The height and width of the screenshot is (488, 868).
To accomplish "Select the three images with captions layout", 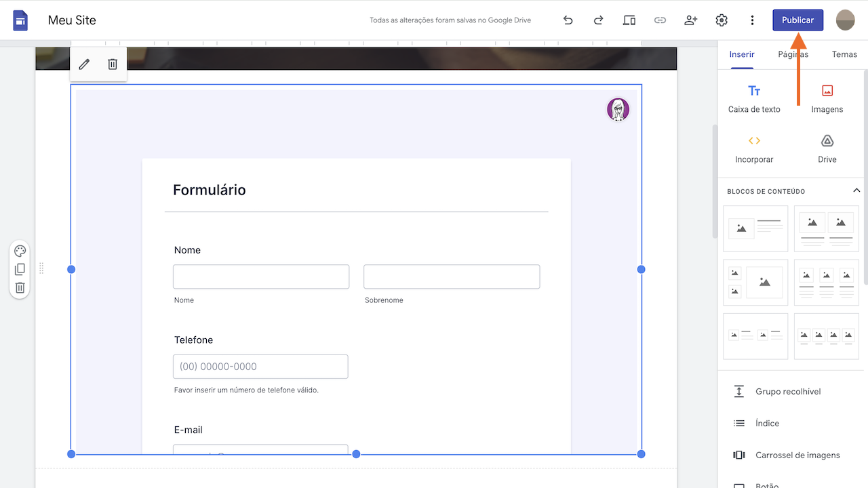I will point(826,283).
